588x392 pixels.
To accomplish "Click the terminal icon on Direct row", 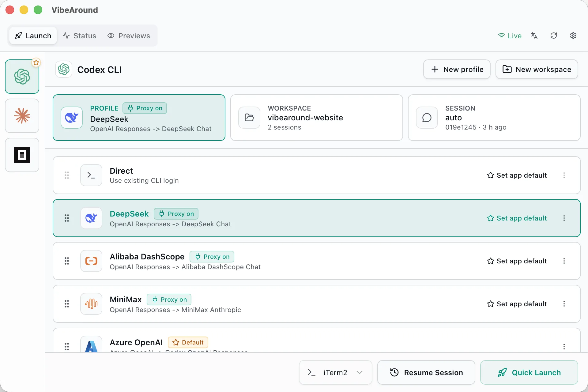I will (x=91, y=175).
